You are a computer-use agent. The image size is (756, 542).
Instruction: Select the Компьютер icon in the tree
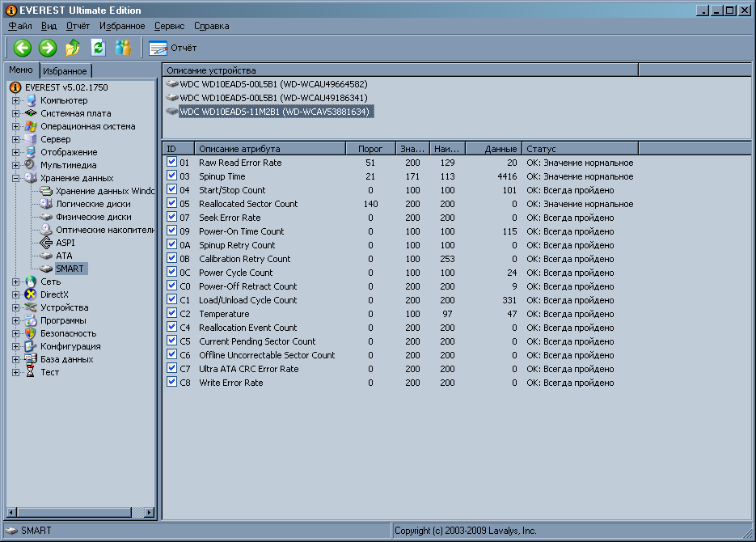31,100
